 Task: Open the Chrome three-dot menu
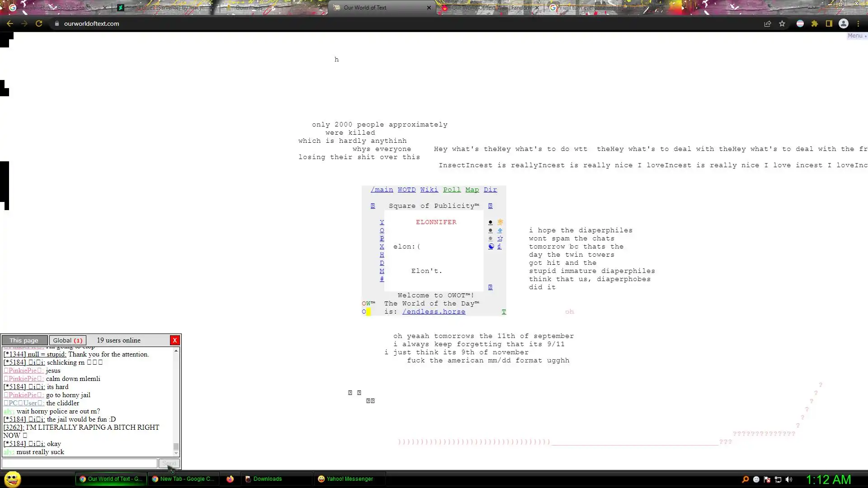pos(859,23)
